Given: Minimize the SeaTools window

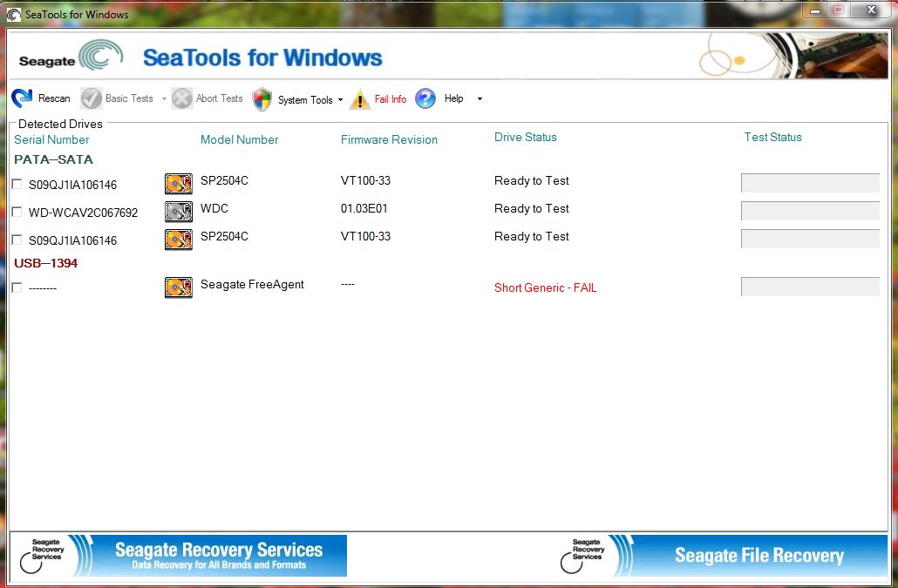Looking at the screenshot, I should click(815, 10).
